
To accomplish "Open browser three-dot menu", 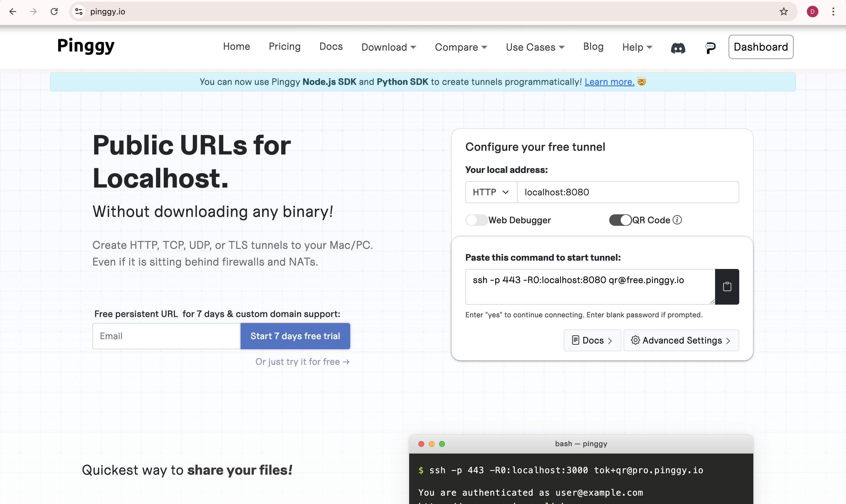I will [833, 12].
